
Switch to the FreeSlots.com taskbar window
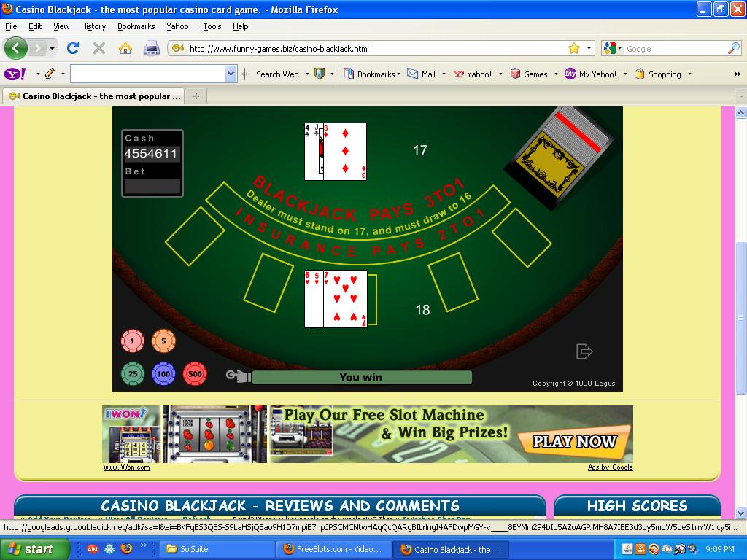coord(334,549)
